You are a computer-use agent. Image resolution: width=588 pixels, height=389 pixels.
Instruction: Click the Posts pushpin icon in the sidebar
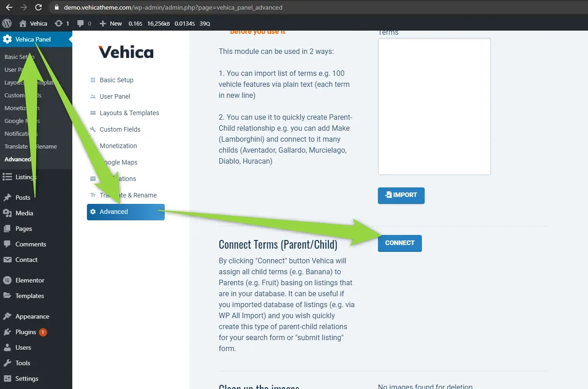coord(7,197)
